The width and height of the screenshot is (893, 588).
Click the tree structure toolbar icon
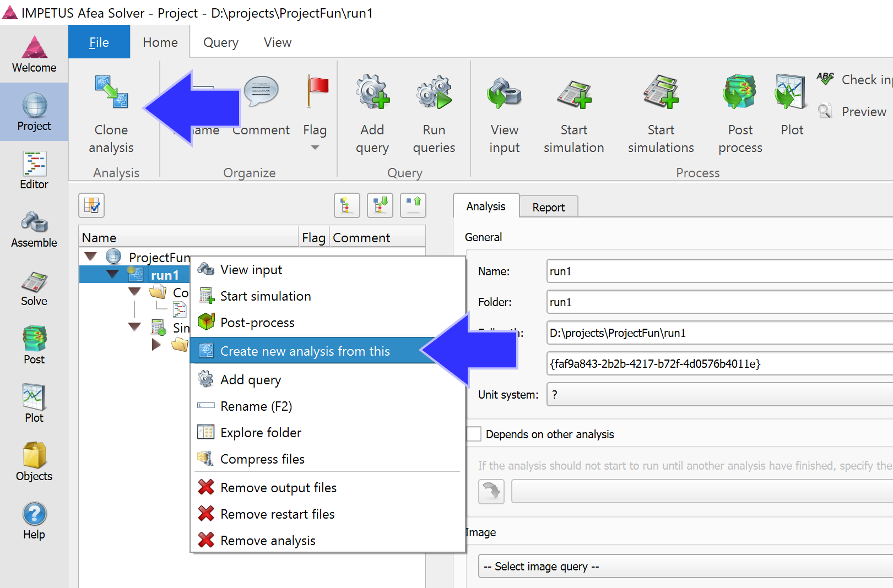coord(347,206)
